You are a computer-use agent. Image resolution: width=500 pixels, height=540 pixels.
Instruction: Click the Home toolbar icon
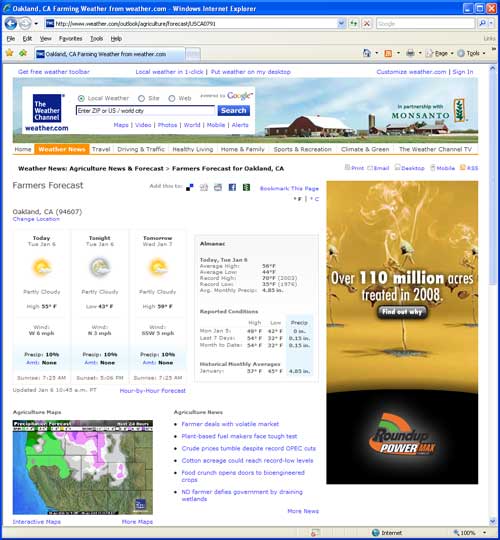pyautogui.click(x=367, y=53)
